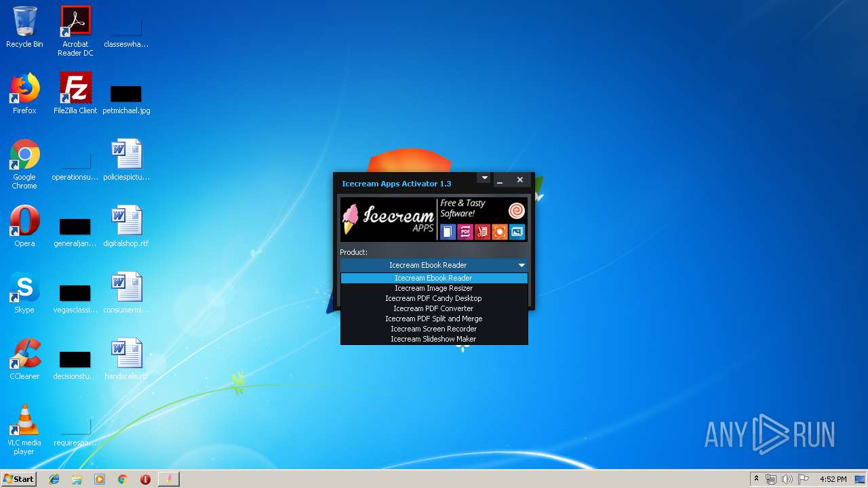Click the Ebook Reader icon in banner
This screenshot has height=488, width=868.
point(448,232)
